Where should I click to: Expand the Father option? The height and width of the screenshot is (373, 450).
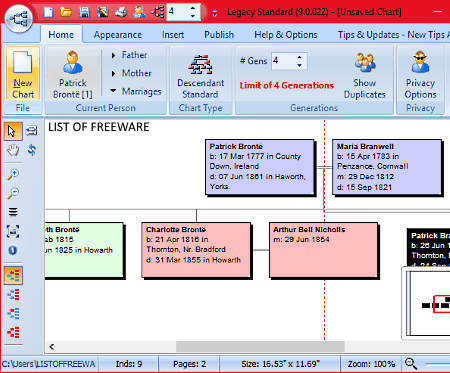130,55
